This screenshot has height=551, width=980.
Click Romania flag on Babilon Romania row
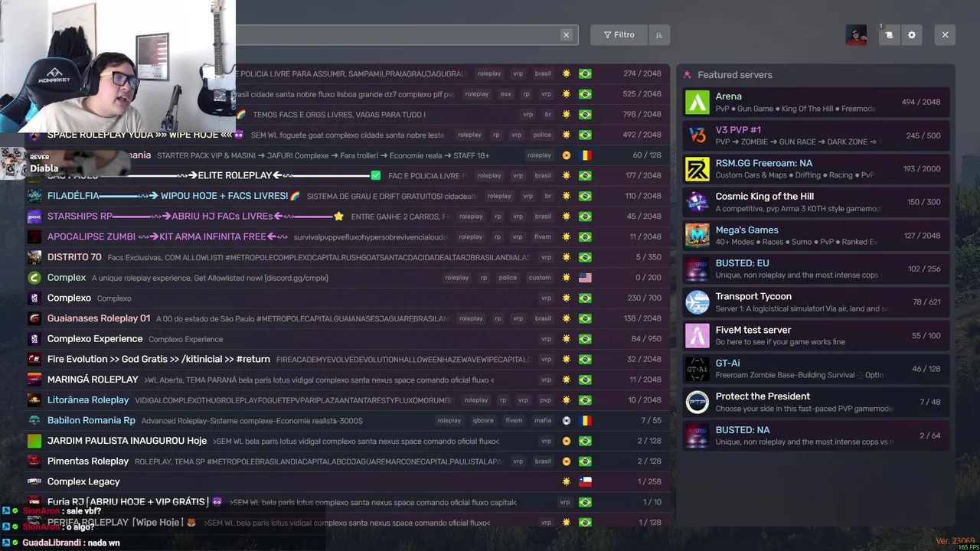[585, 420]
